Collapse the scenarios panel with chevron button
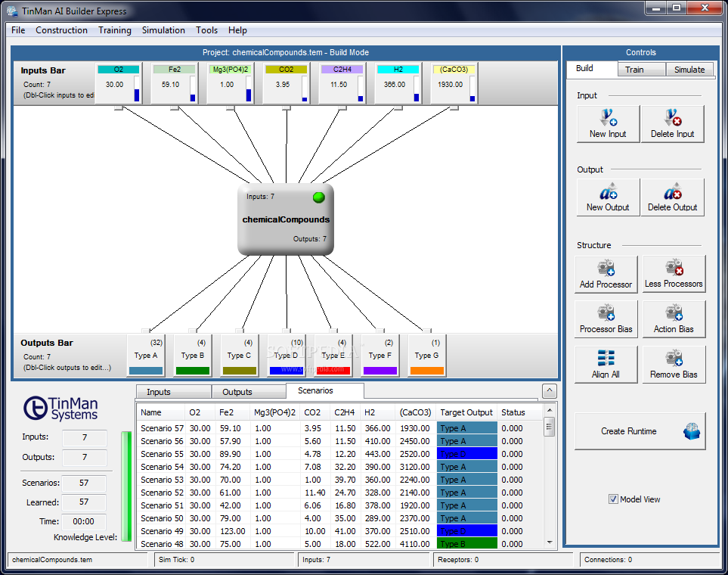This screenshot has height=575, width=728. tap(550, 391)
